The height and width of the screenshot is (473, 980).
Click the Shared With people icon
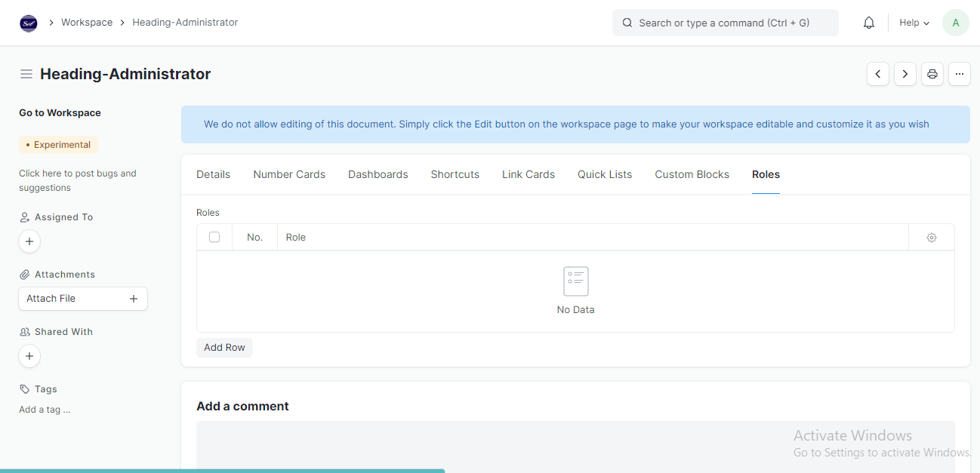[x=25, y=332]
